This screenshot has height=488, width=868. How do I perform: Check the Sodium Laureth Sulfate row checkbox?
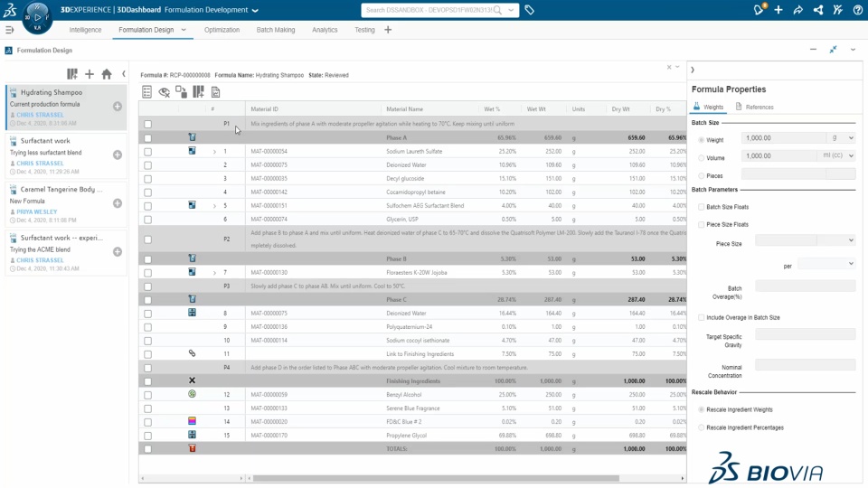147,152
